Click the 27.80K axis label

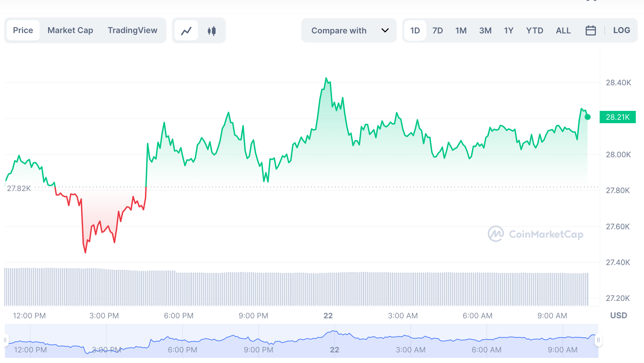pos(617,190)
